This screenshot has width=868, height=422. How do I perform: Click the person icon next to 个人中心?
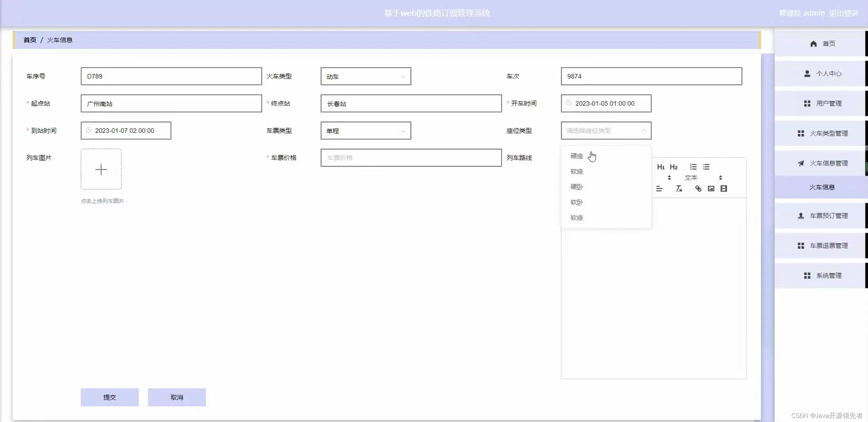[807, 74]
